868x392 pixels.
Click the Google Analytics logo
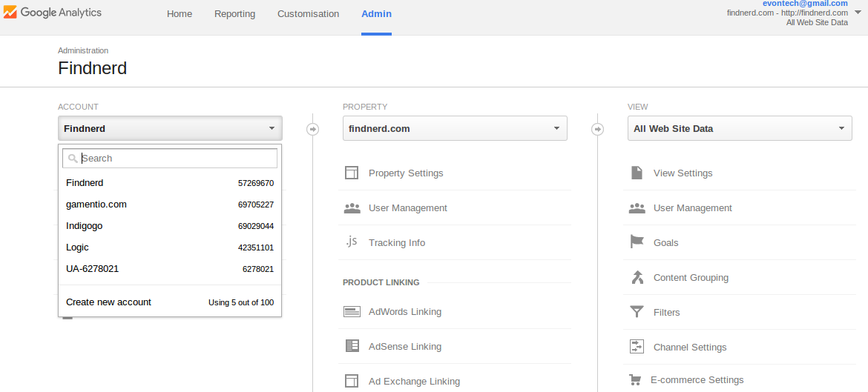click(x=53, y=12)
